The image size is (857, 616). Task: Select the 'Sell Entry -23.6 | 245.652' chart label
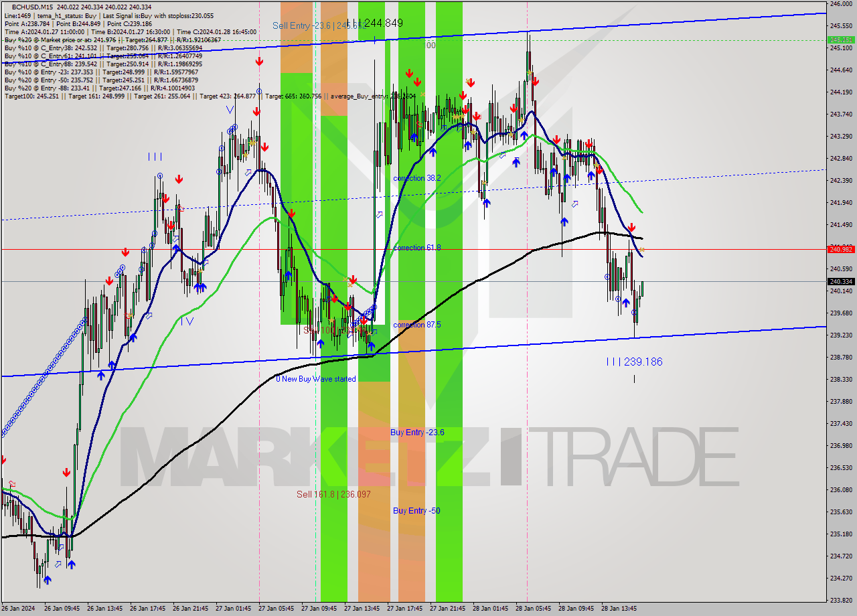click(x=319, y=25)
